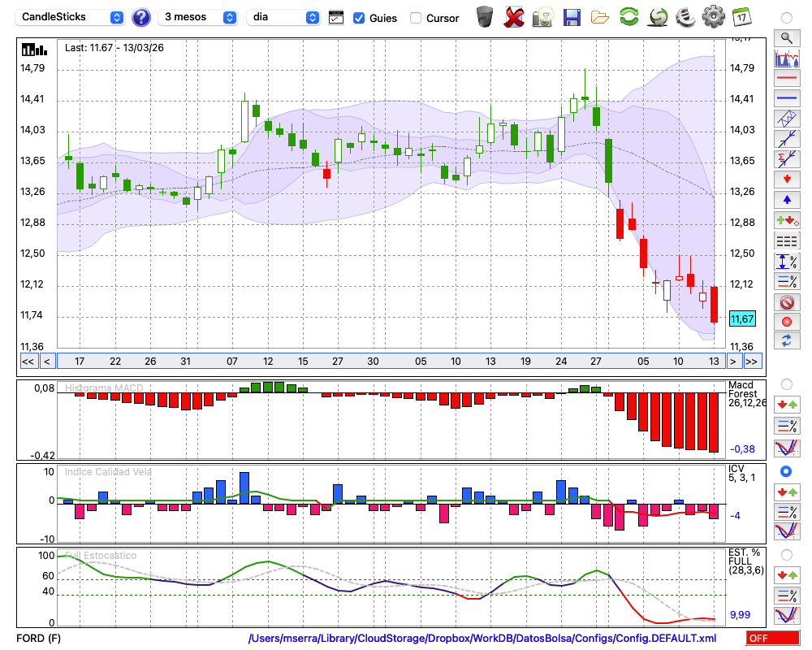
Task: Select the red horizontal line tool
Action: (x=786, y=79)
